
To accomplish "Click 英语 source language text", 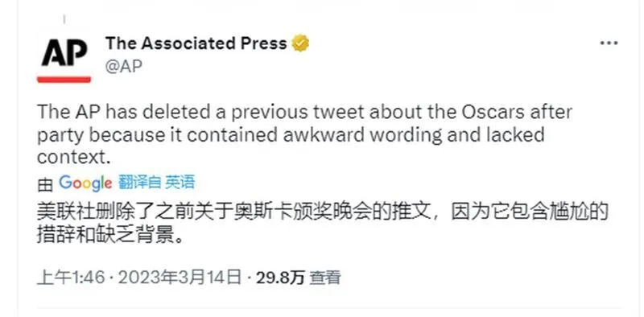I will (x=180, y=182).
